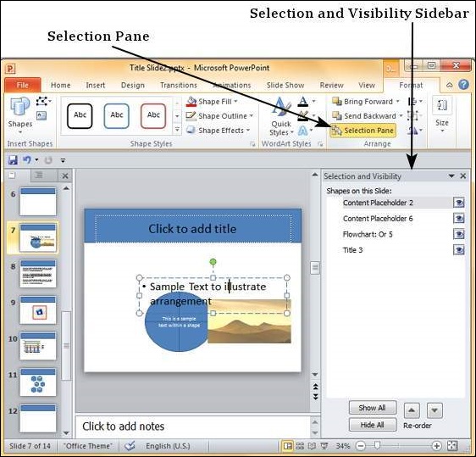
Task: Open Quick Styles for WordArt
Action: pos(281,117)
